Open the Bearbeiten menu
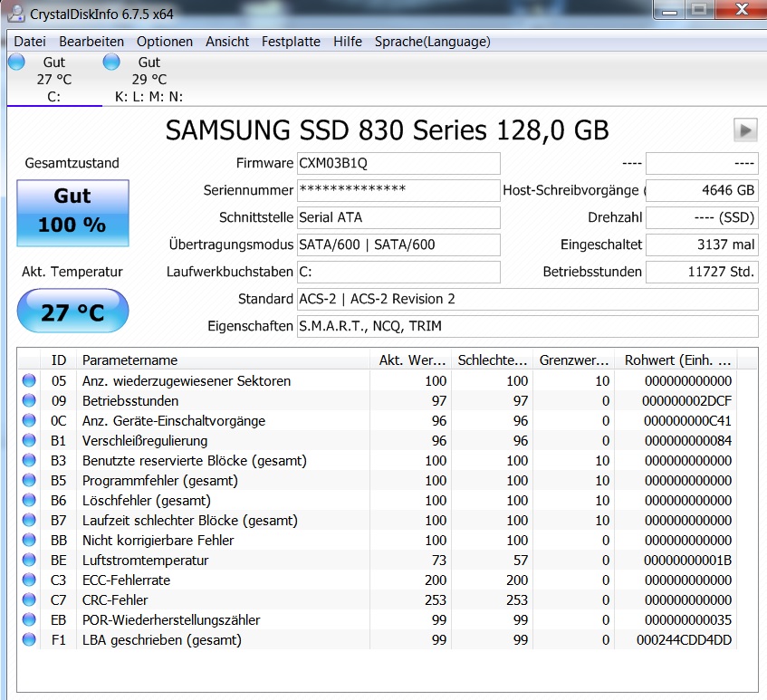Viewport: 767px width, 700px height. click(x=91, y=42)
